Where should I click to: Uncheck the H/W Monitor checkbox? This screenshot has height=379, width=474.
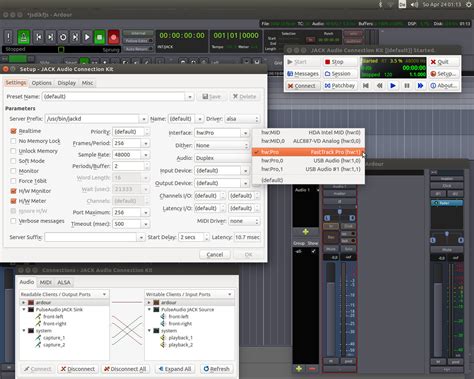pos(13,191)
